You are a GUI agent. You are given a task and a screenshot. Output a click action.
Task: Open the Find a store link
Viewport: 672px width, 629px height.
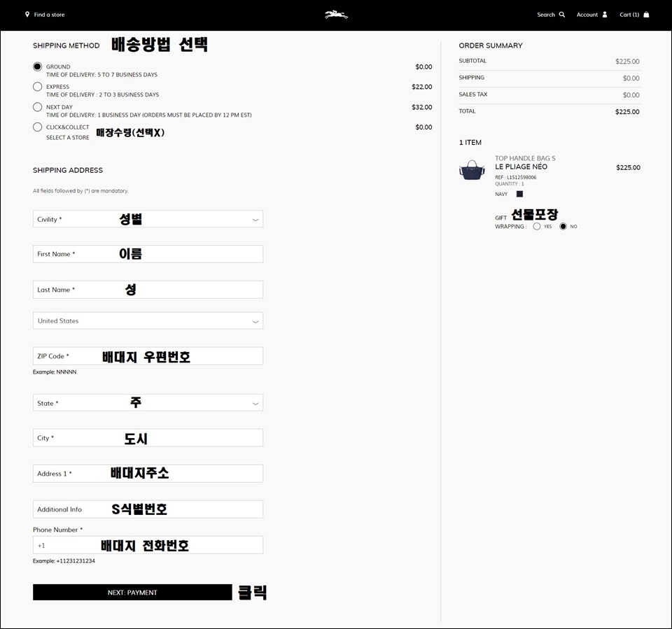[x=49, y=15]
